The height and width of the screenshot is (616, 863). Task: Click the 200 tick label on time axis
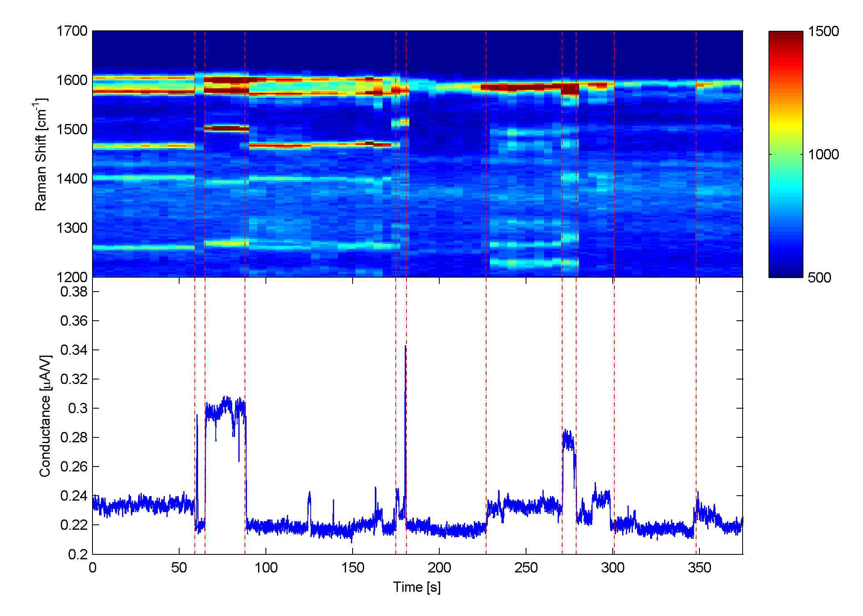pos(439,568)
